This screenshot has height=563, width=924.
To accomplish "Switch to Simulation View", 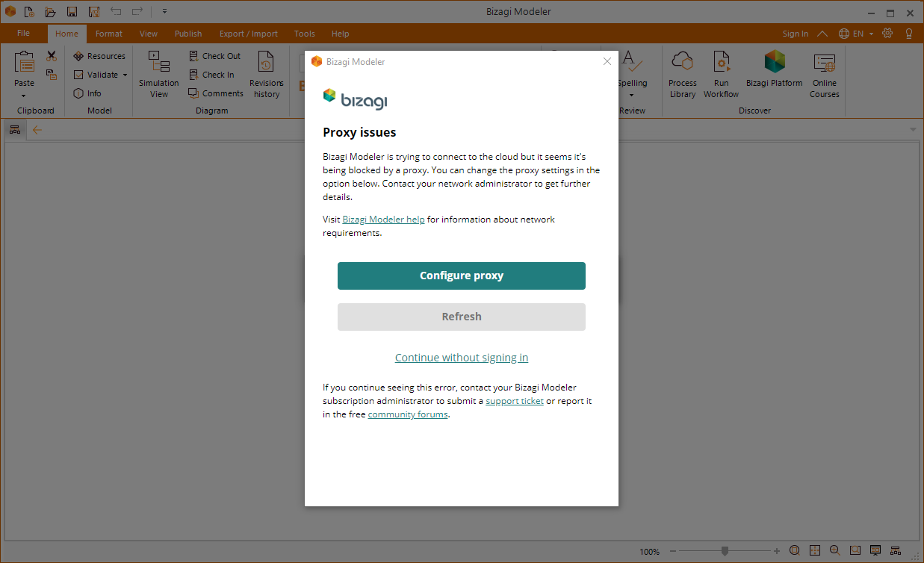I will [159, 74].
